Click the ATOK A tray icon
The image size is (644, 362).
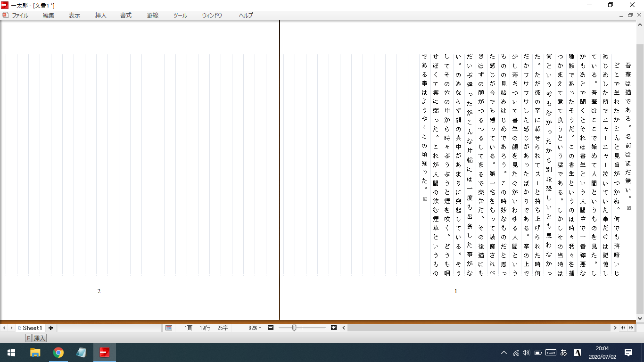pos(577,353)
